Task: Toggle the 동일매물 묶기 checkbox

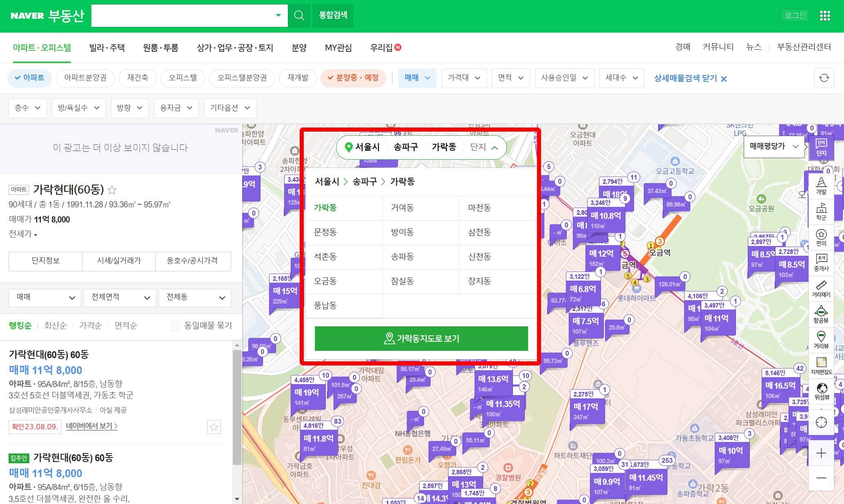Action: click(175, 326)
